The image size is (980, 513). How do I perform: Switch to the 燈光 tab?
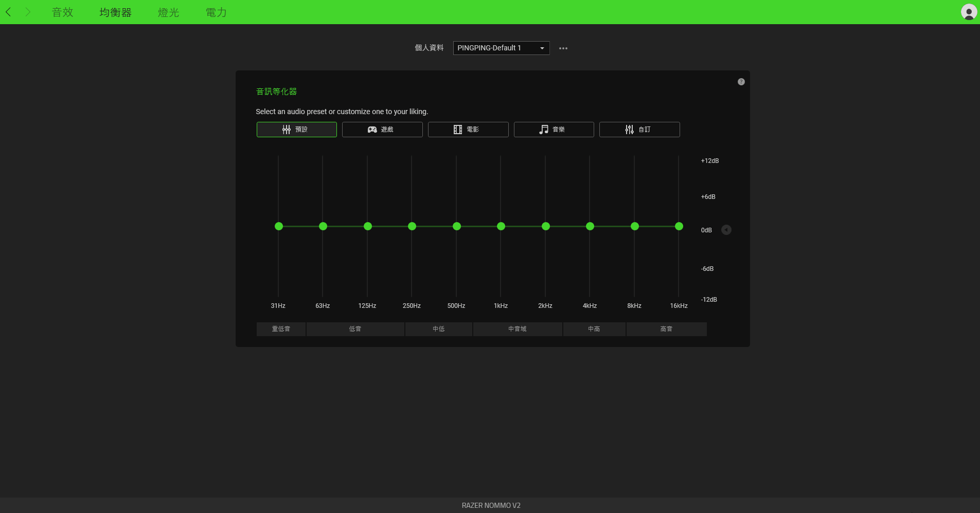pos(168,12)
